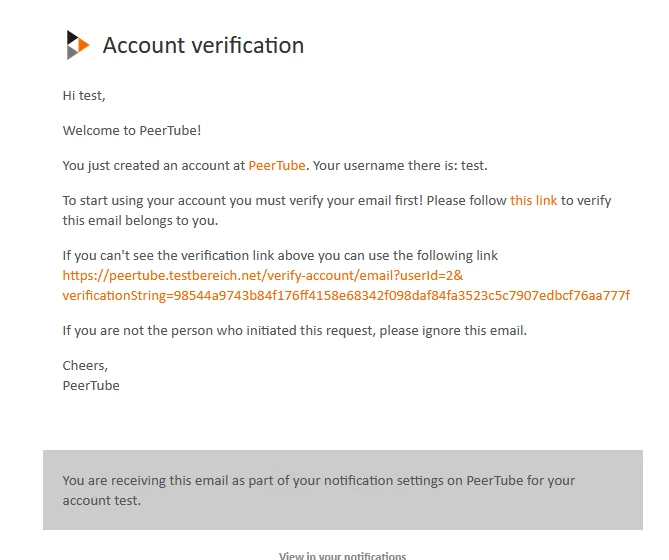Click the verificationString line of the URL
Viewport: 669px width, 560px height.
(x=345, y=295)
